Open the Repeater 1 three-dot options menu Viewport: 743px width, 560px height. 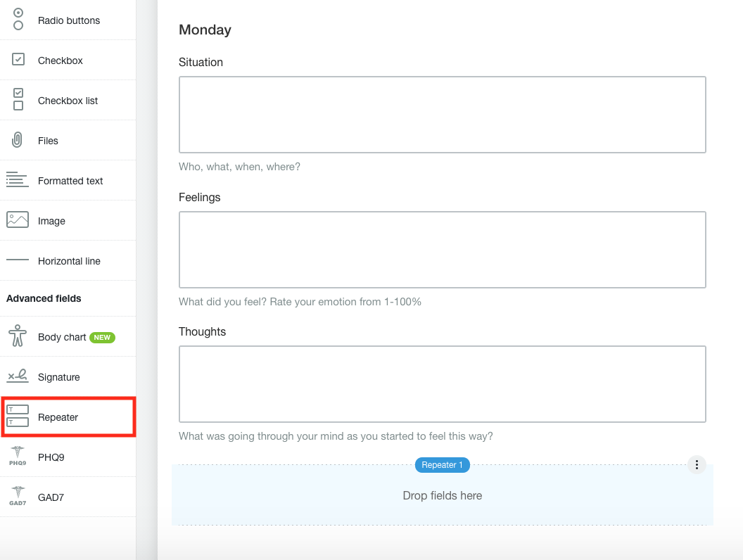697,464
